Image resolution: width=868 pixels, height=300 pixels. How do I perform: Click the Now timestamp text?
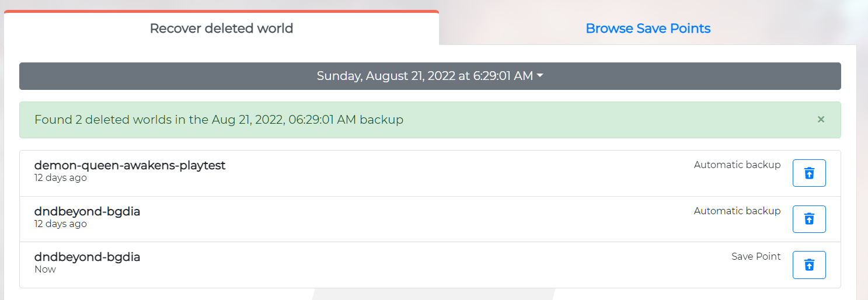pos(45,269)
